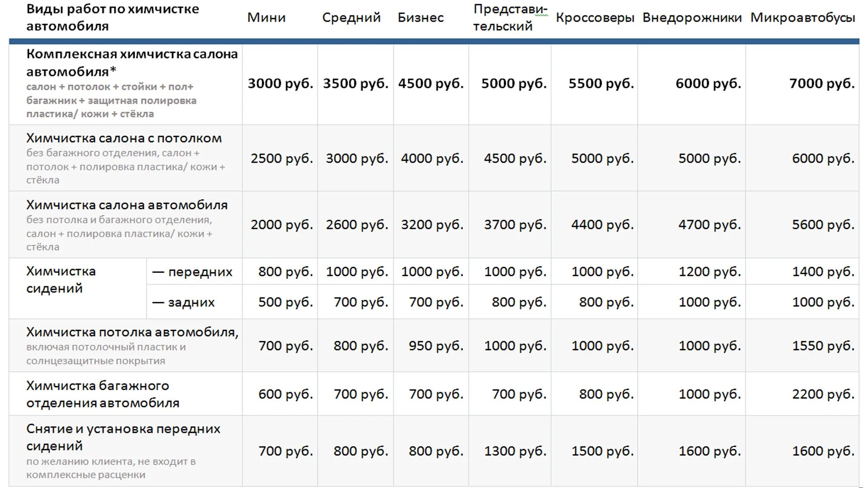Viewport: 868px width, 488px height.
Task: Click the '5500 руб.' Кроссоверы price
Action: [601, 83]
